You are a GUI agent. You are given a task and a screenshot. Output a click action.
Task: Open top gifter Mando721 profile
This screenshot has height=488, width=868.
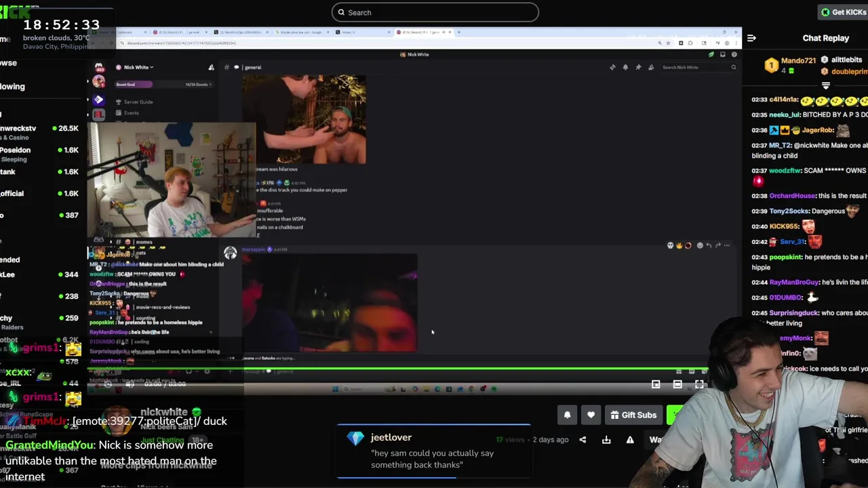(x=798, y=60)
